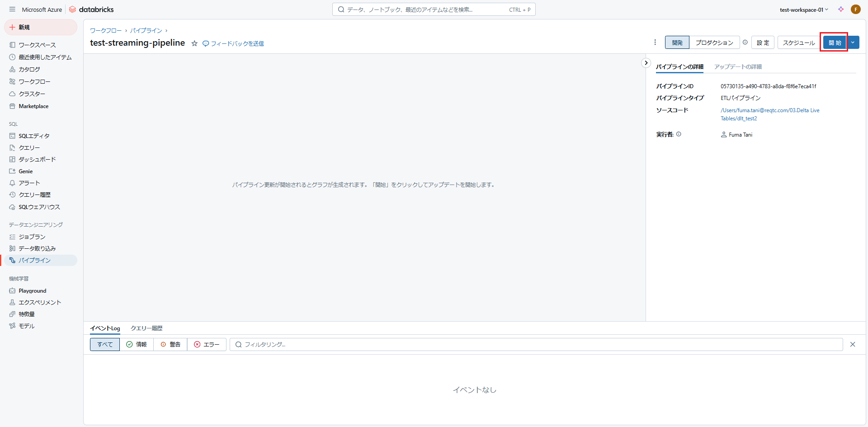Open モデル in the sidebar

[41, 326]
